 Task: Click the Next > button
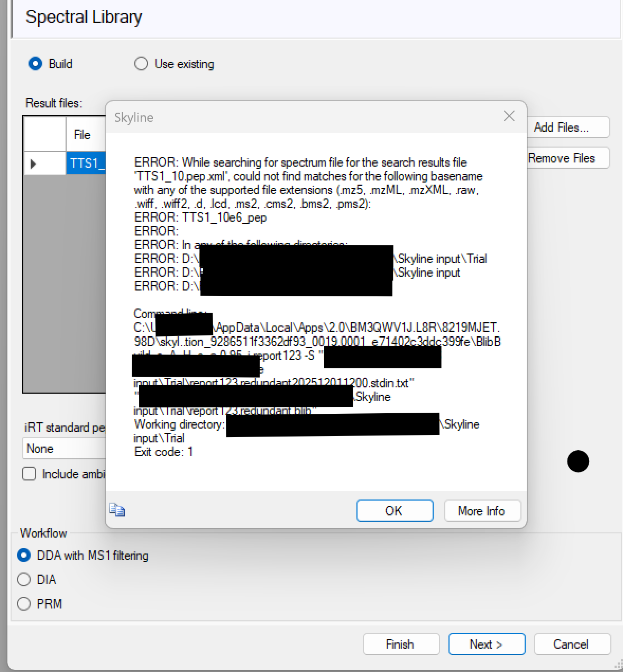pos(486,644)
